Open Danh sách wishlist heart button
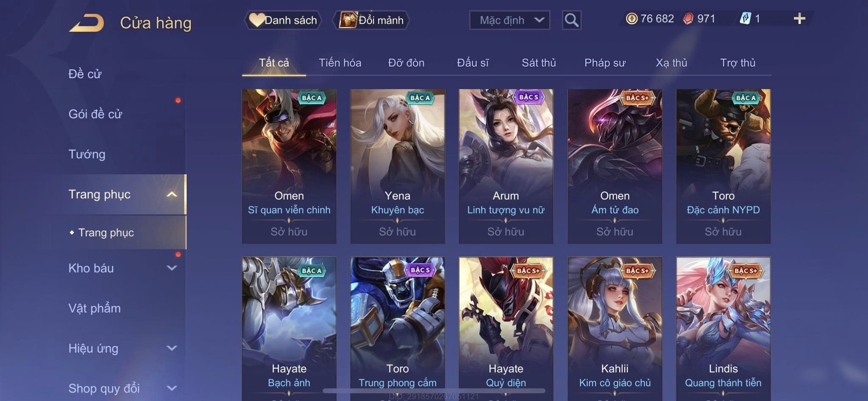The width and height of the screenshot is (868, 401). (283, 20)
